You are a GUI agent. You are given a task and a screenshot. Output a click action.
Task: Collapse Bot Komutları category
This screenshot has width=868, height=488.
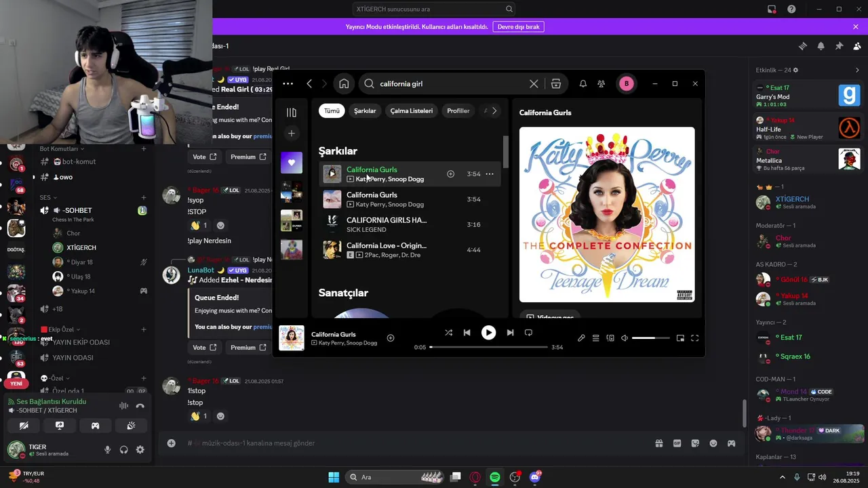(x=62, y=148)
